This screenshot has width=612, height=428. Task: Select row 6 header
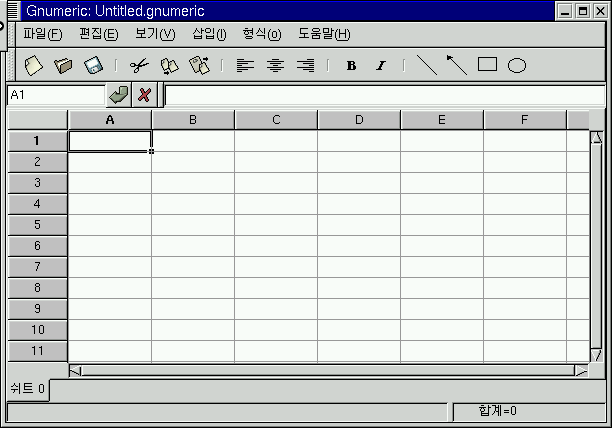pos(37,246)
